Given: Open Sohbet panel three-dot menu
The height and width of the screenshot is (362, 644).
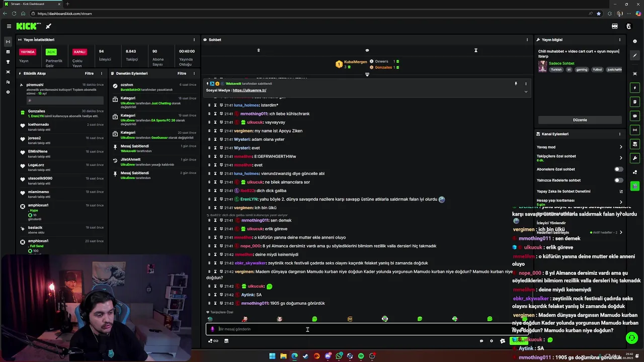Looking at the screenshot, I should coord(527,40).
